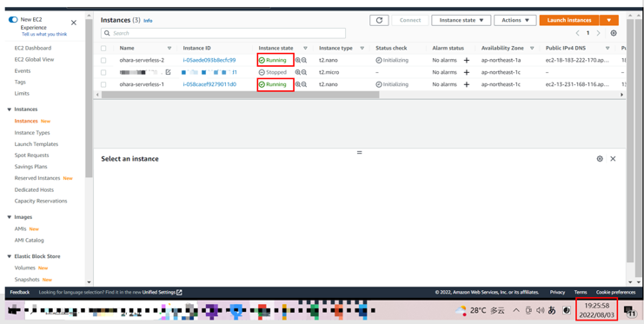The width and height of the screenshot is (644, 324).
Task: Open the Instance state dropdown
Action: (461, 20)
